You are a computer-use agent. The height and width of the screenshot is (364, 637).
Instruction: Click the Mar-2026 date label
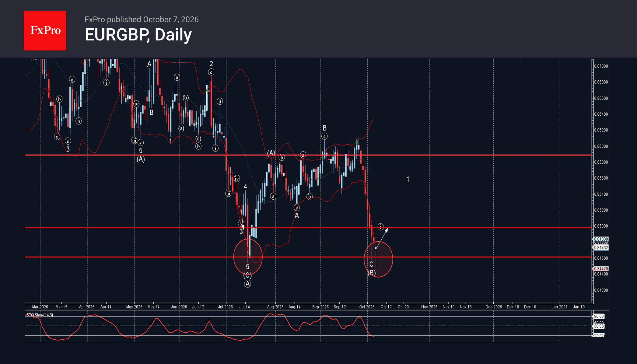pos(40,307)
